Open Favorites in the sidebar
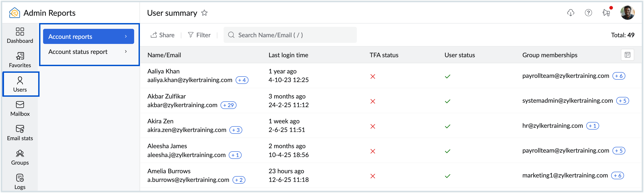Screen dimensions: 644x193 point(20,59)
